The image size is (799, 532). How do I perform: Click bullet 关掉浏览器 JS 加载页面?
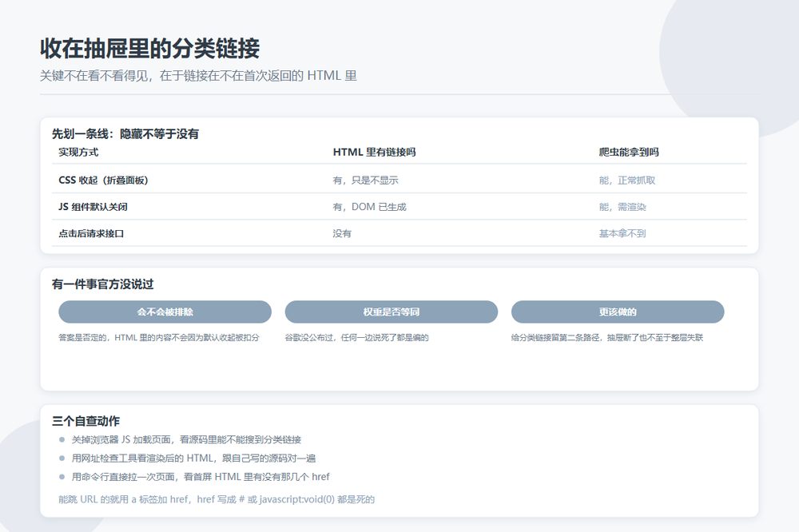[186, 440]
